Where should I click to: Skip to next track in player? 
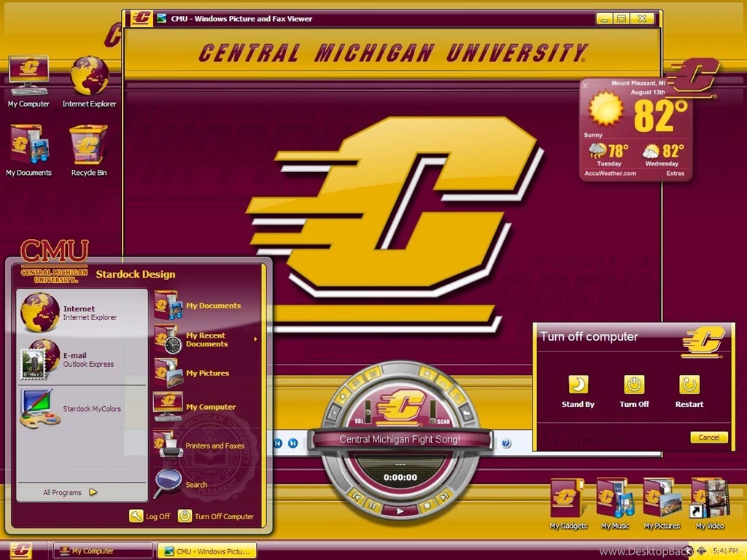[444, 497]
